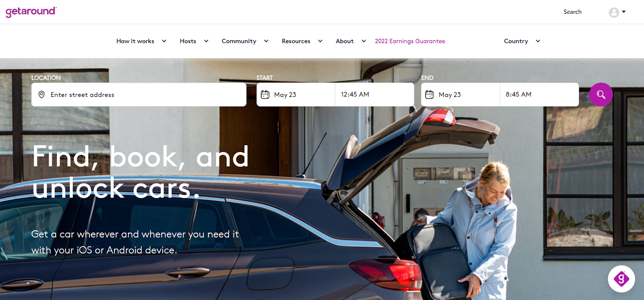644x300 pixels.
Task: Open the user account avatar icon
Action: click(614, 12)
